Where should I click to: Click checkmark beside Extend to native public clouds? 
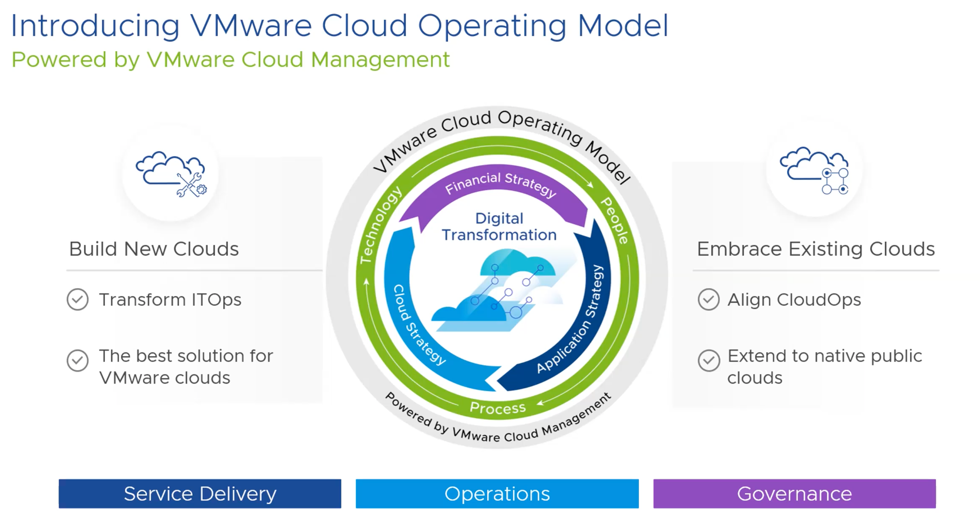[709, 360]
